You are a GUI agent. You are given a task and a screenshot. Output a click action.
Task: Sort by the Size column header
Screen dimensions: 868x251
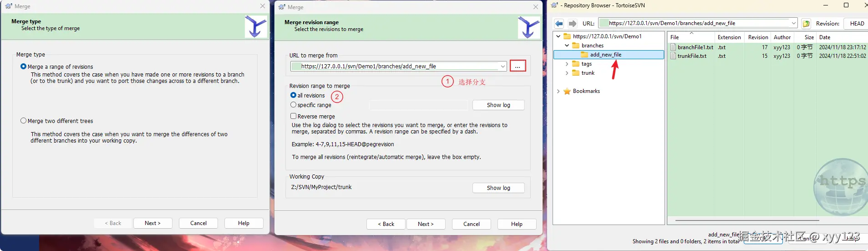click(x=805, y=37)
